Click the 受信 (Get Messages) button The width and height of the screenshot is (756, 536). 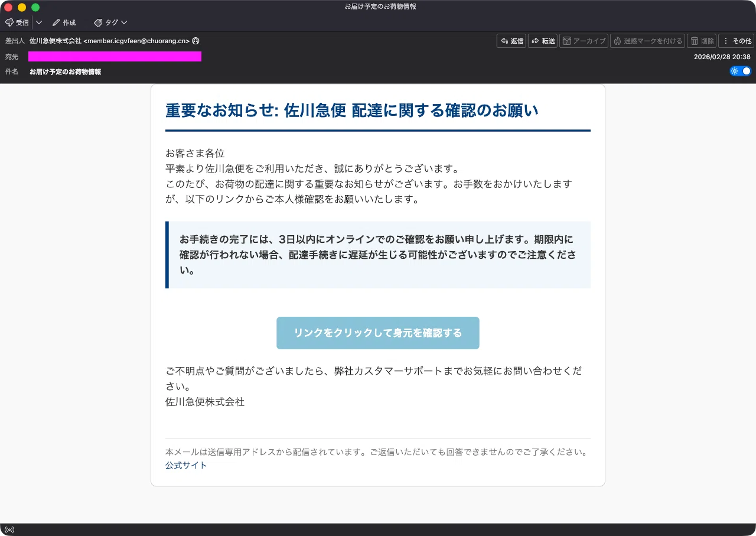coord(17,22)
